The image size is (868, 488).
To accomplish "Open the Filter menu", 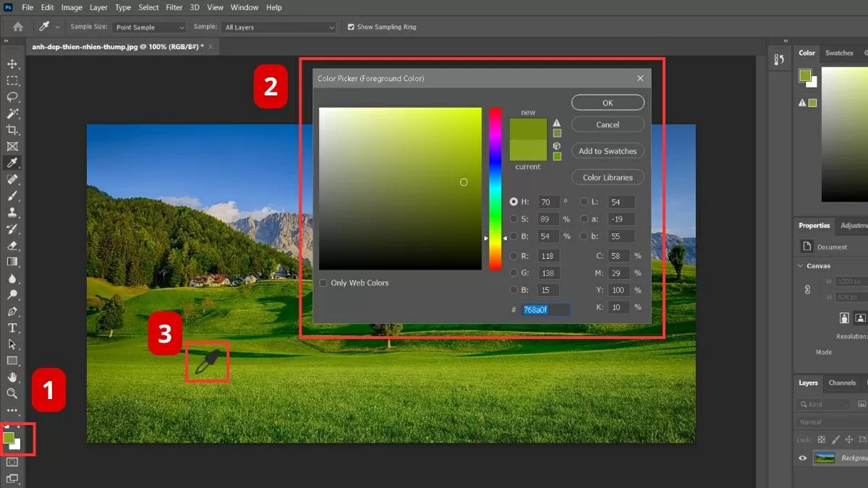I will click(x=174, y=7).
